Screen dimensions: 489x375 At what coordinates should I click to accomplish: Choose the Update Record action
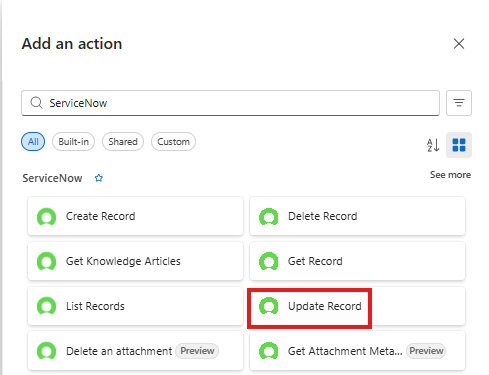coord(357,306)
